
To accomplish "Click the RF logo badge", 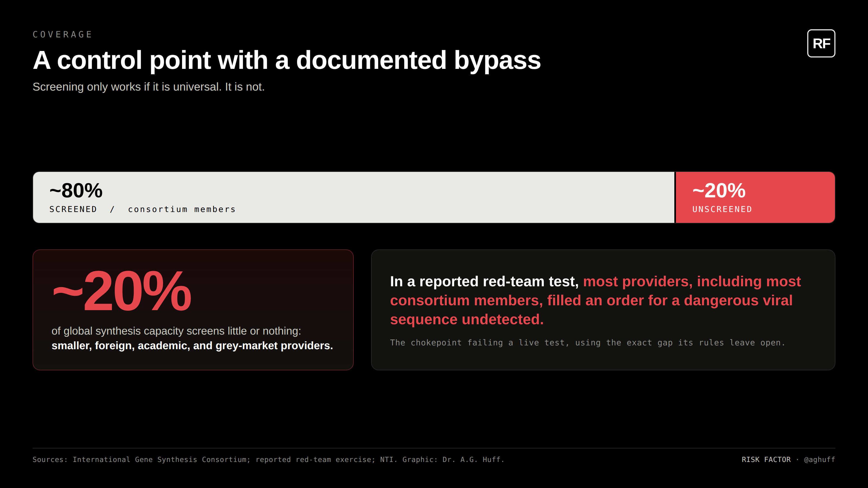I will point(821,43).
